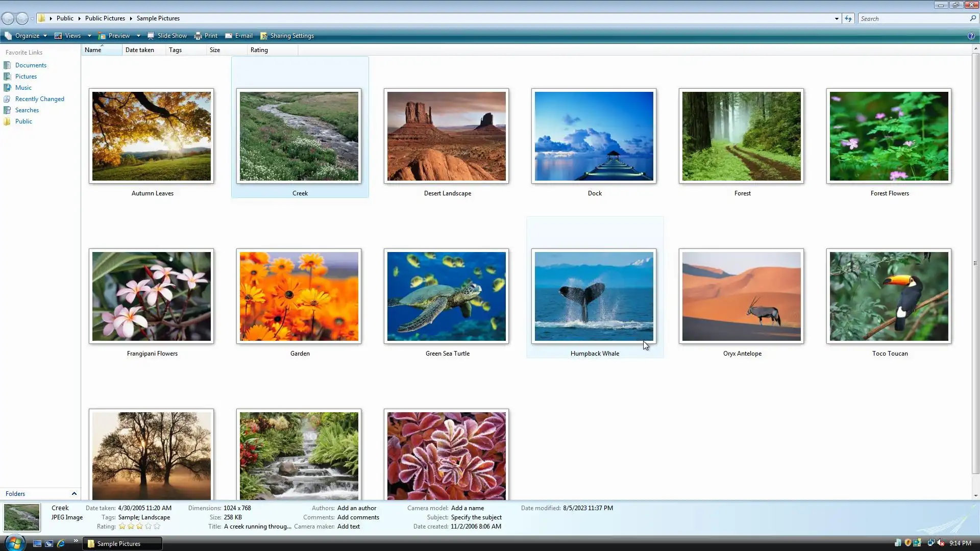Click the Windows Start orb
The width and height of the screenshot is (980, 551).
14,542
